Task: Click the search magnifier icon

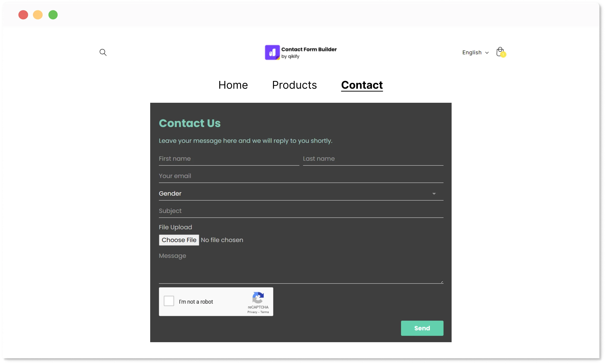Action: click(x=103, y=52)
